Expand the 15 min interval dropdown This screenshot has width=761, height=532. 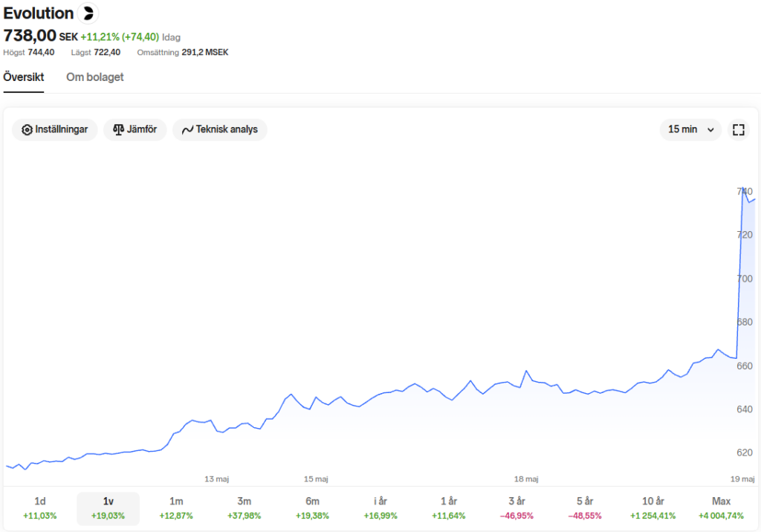[x=690, y=129]
